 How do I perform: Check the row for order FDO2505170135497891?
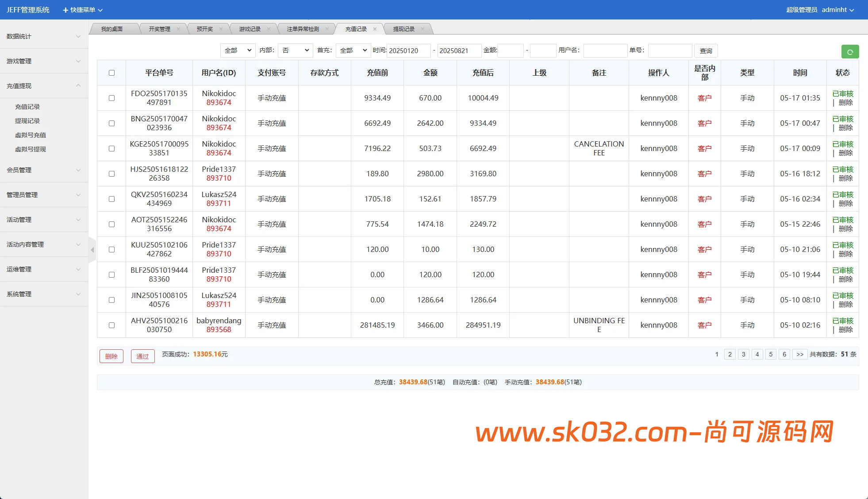tap(111, 98)
